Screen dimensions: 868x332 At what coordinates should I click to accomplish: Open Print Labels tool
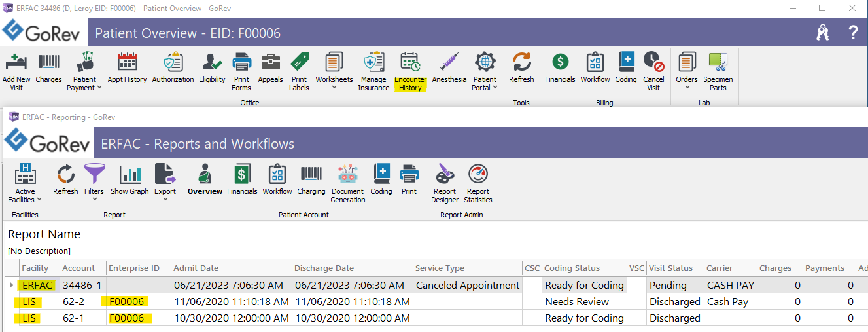(x=299, y=71)
